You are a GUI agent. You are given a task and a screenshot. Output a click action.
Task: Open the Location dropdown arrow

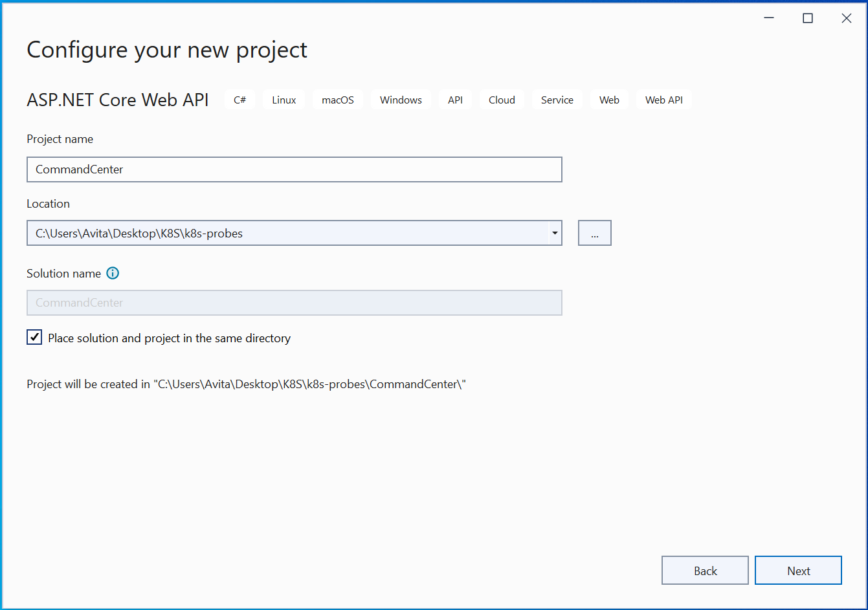555,233
